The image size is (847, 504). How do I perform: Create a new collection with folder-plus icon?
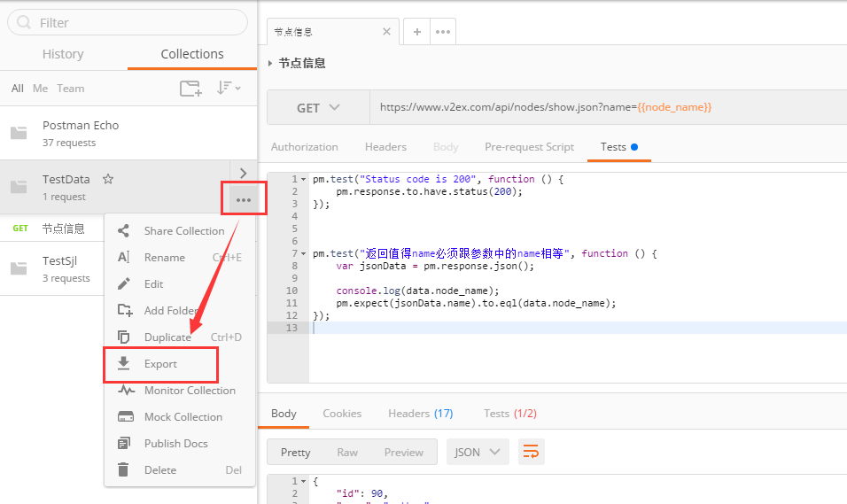tap(190, 88)
